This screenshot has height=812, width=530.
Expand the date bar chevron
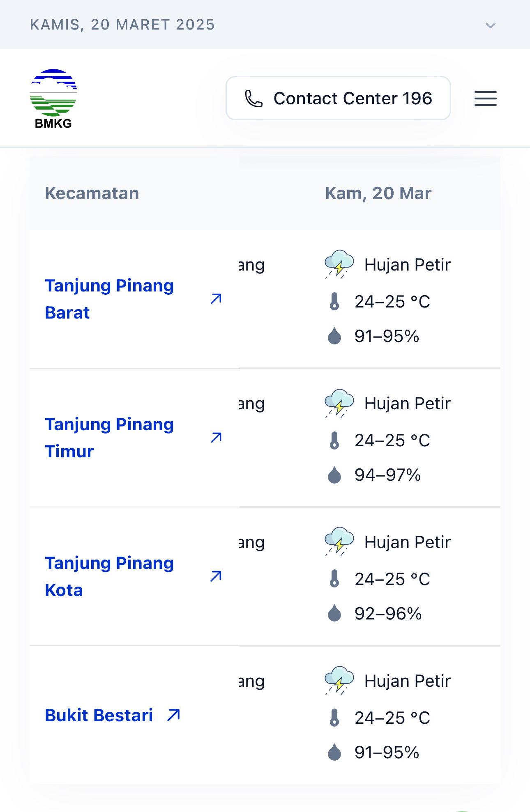[491, 25]
